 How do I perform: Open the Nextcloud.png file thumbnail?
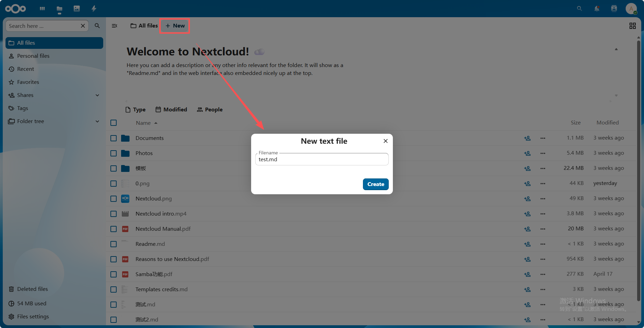(125, 198)
